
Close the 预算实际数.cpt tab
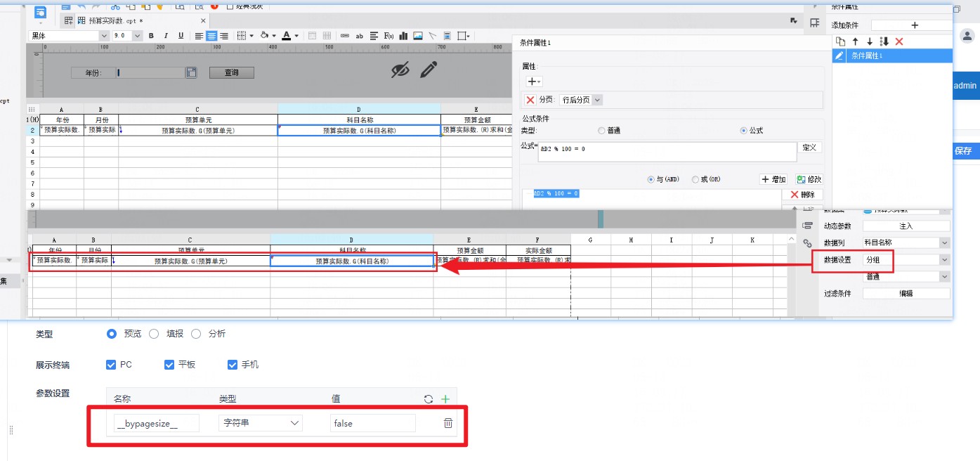tap(203, 22)
